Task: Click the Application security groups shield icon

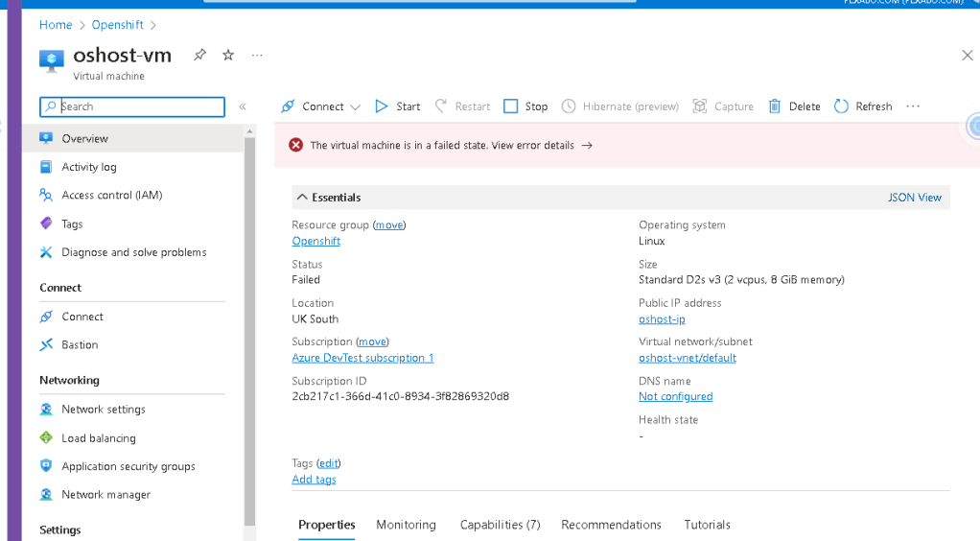Action: (46, 466)
